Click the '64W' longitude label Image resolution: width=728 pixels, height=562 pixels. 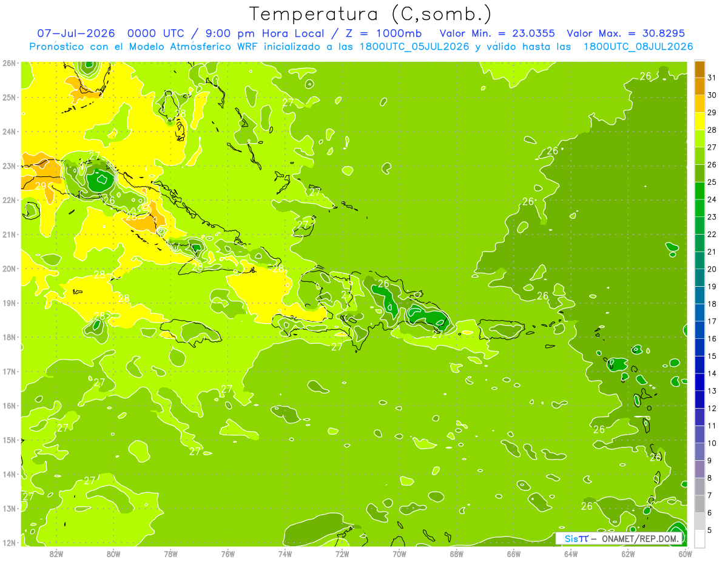(571, 554)
